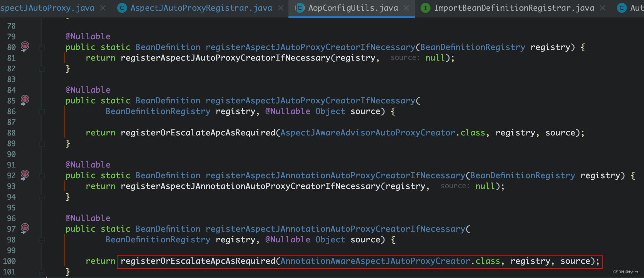Click the method marker icon on line 97
644x278 pixels.
tap(25, 228)
